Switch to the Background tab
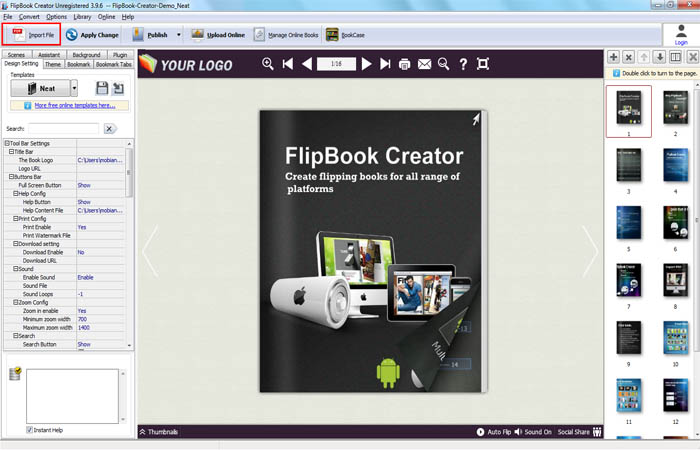This screenshot has width=700, height=450. [86, 55]
